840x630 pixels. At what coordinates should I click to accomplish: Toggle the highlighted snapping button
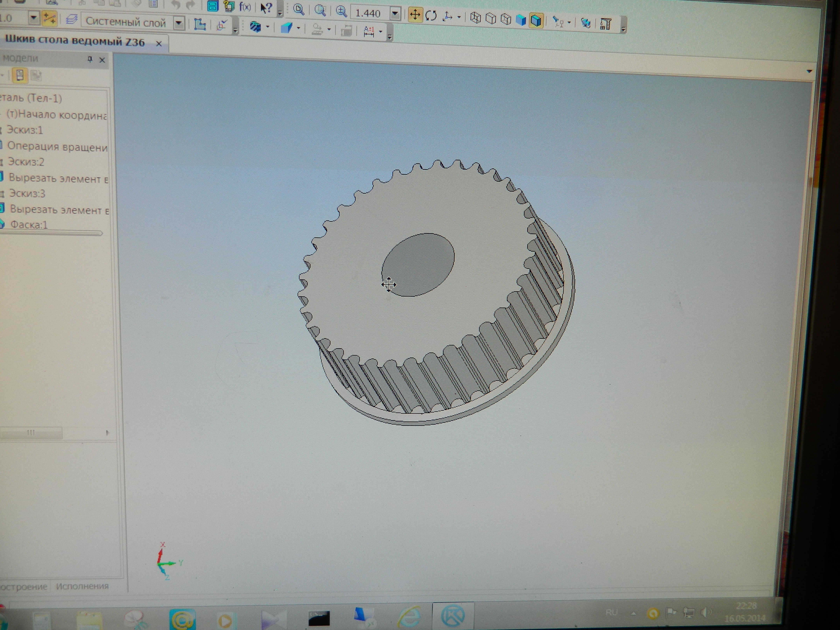tap(49, 18)
